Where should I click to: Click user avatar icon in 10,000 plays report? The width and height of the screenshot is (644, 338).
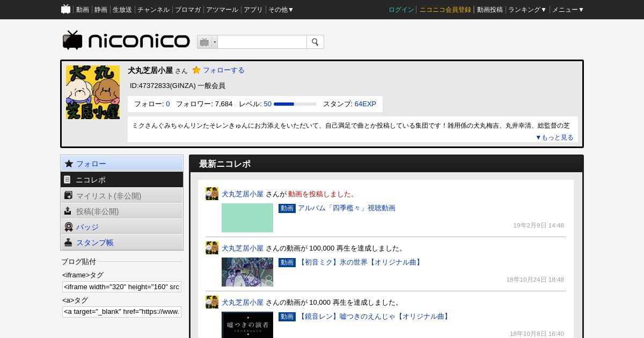212,302
